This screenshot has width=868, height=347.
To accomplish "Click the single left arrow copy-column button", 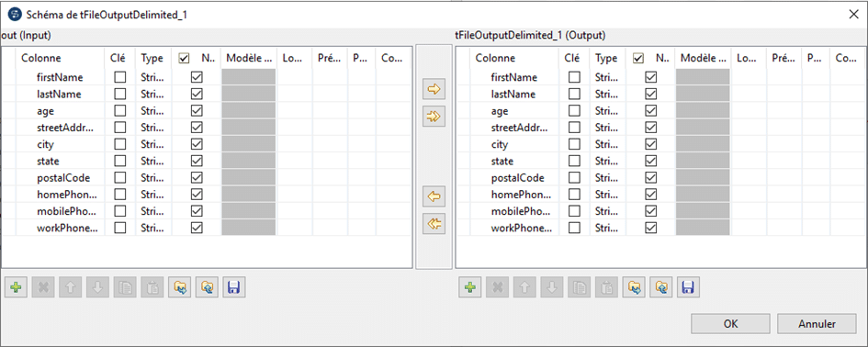I will [434, 196].
